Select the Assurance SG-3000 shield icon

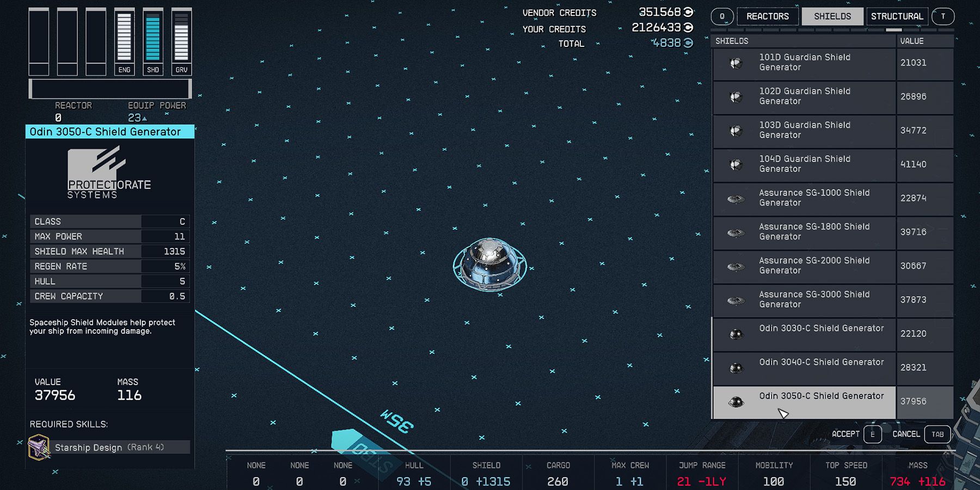736,301
